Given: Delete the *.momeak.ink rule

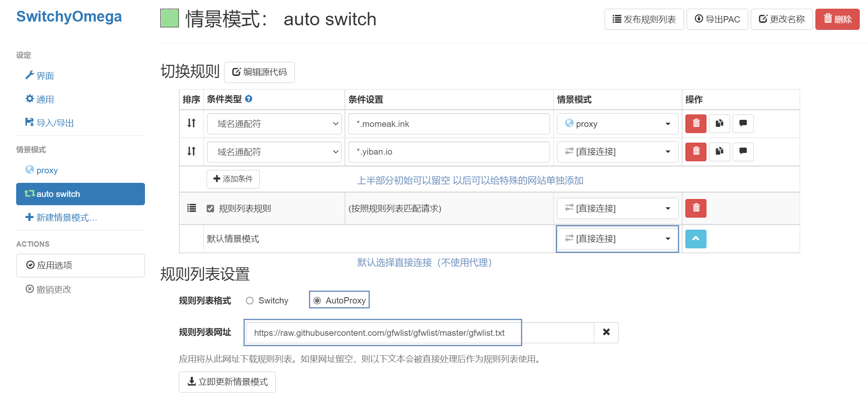Looking at the screenshot, I should pos(696,124).
